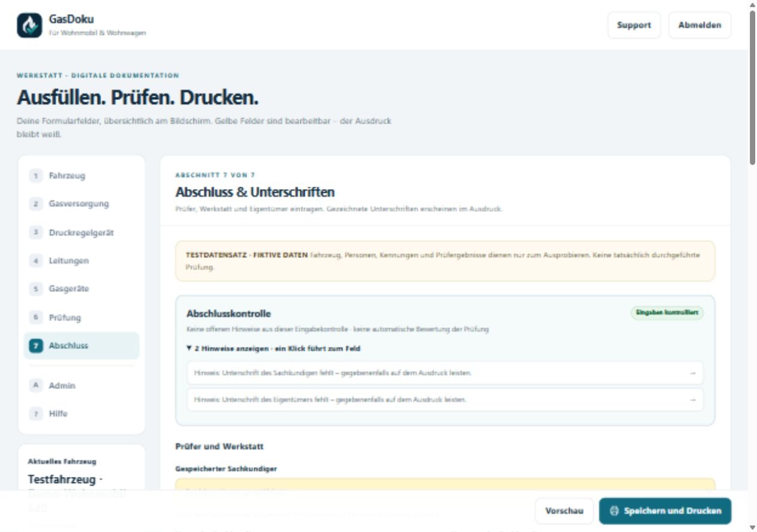Jump to missing Sachkundigen signature hint
The width and height of the screenshot is (757, 532).
(445, 373)
